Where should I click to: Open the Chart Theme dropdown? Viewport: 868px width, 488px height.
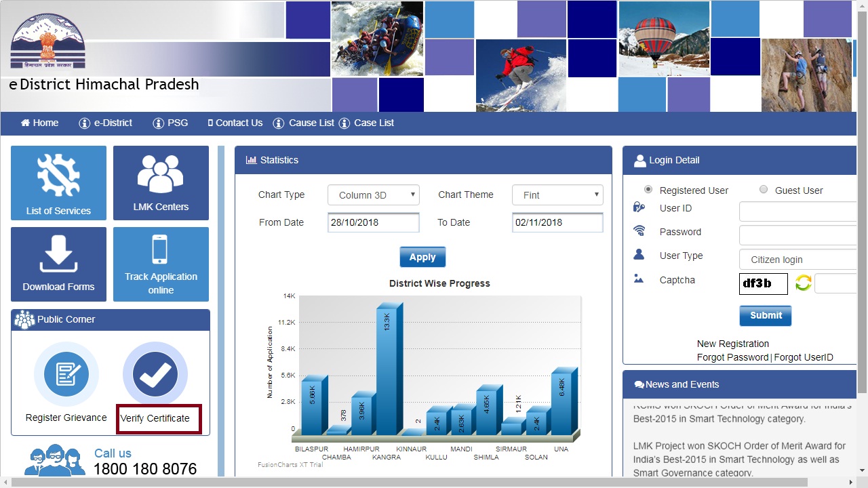[557, 195]
